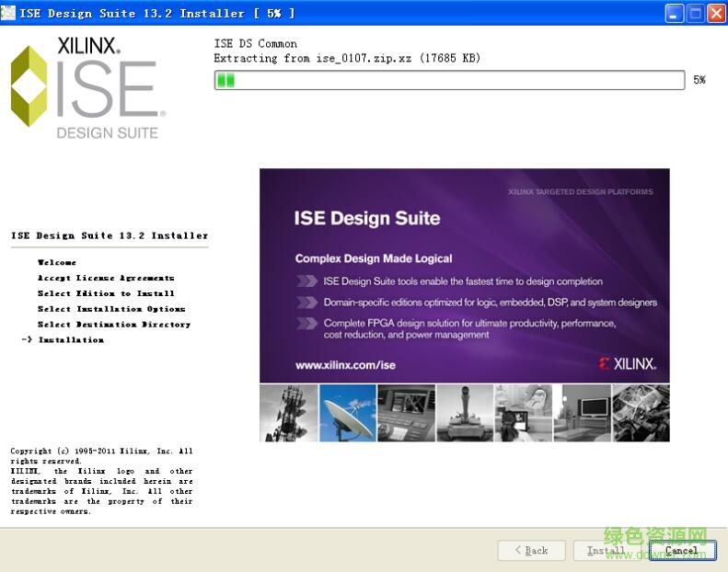Image resolution: width=728 pixels, height=572 pixels.
Task: Click the arrow bullet beside 'Domain-specific editions'
Action: (306, 303)
